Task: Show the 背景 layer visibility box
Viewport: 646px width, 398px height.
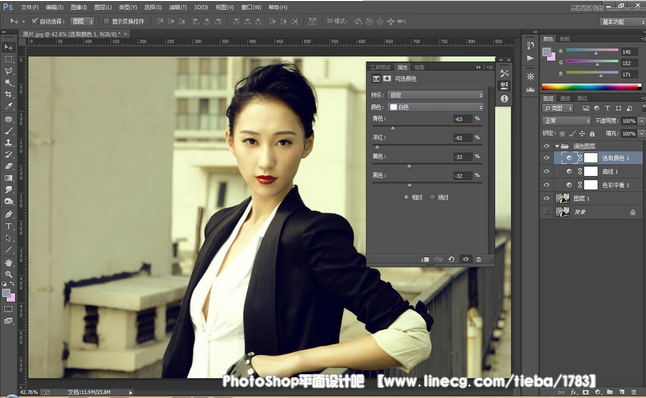Action: [547, 212]
